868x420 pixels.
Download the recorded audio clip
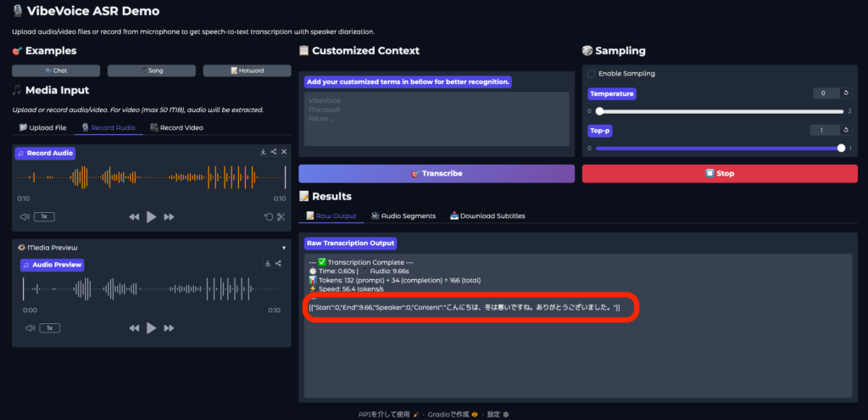[264, 152]
